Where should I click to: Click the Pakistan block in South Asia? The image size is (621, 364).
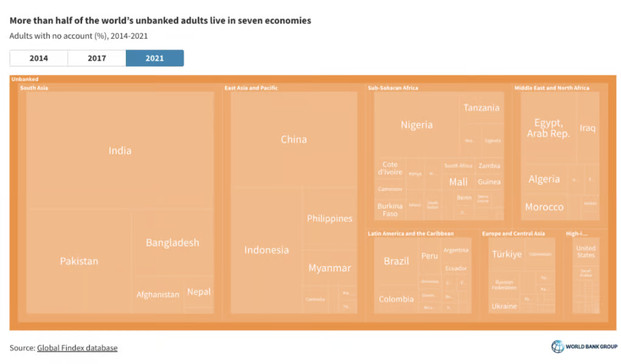pyautogui.click(x=79, y=261)
